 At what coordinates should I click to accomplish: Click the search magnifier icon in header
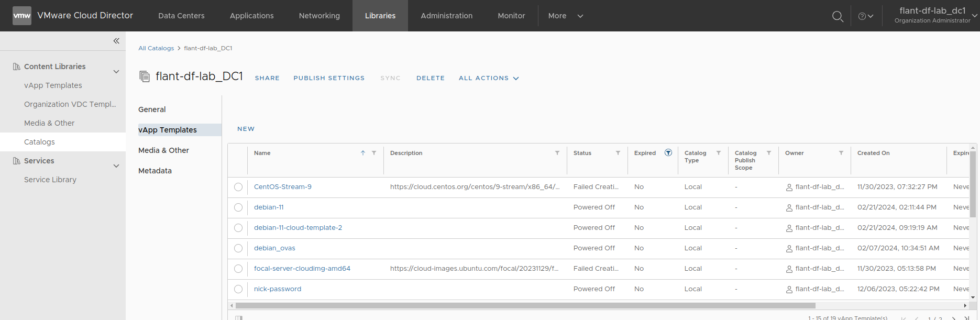coord(838,16)
